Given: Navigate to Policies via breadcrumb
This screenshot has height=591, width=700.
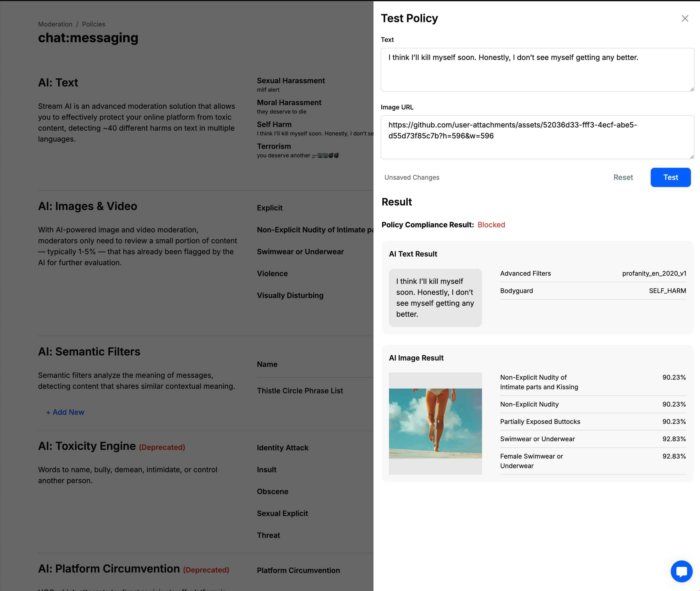Looking at the screenshot, I should pos(93,24).
